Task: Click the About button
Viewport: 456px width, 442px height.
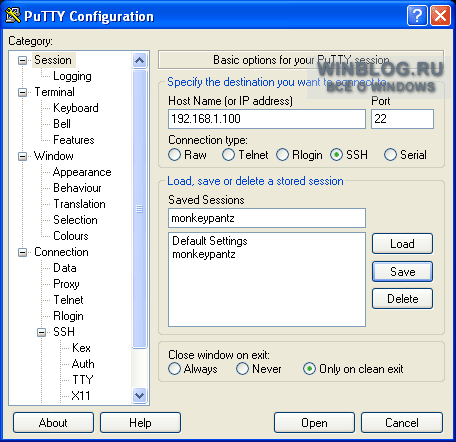Action: tap(53, 423)
